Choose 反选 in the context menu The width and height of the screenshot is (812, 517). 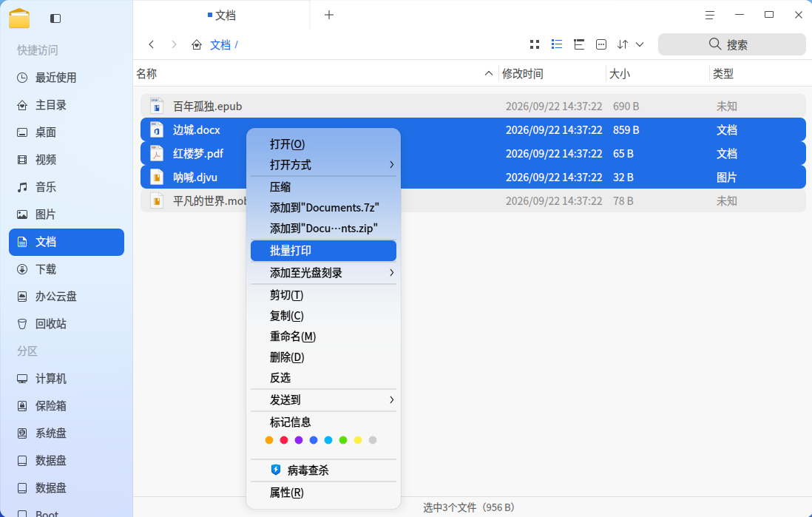click(x=323, y=378)
